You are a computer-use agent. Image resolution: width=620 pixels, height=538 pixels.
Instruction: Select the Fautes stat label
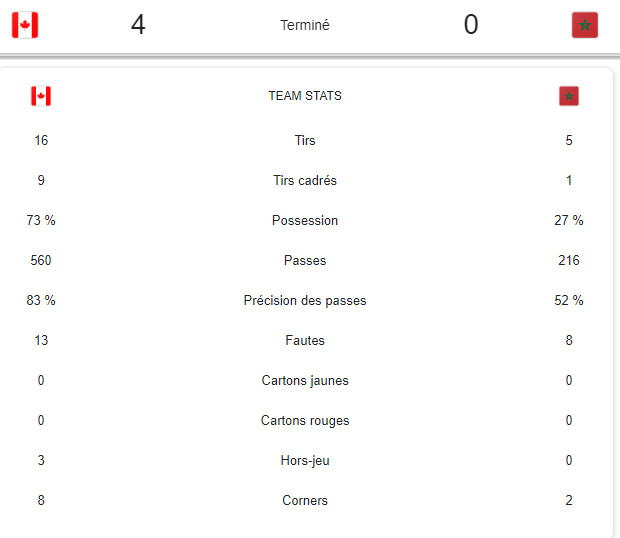tap(305, 341)
